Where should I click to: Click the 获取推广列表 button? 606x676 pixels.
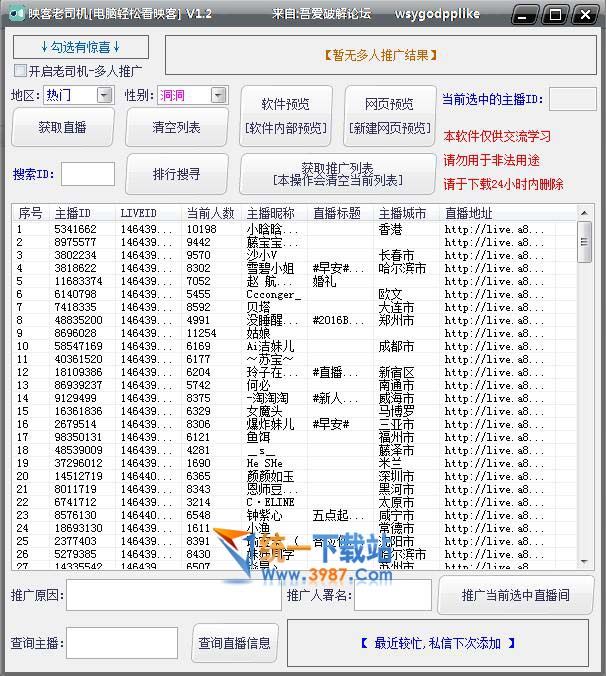(x=337, y=174)
